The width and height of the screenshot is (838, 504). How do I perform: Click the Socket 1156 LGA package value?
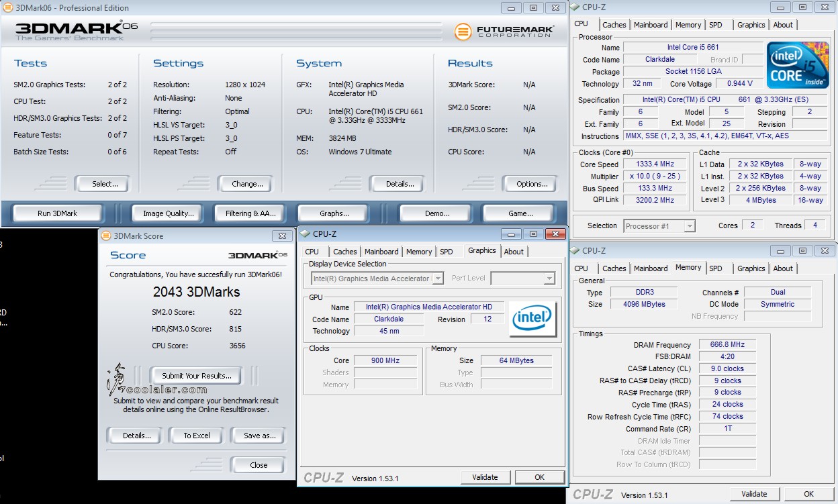[693, 72]
